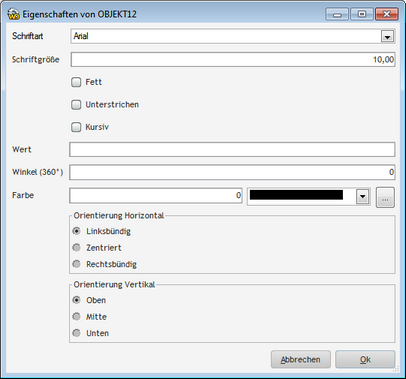Close the OBJEKT12 properties dialog
Screen dimensions: 406x379
(387, 14)
